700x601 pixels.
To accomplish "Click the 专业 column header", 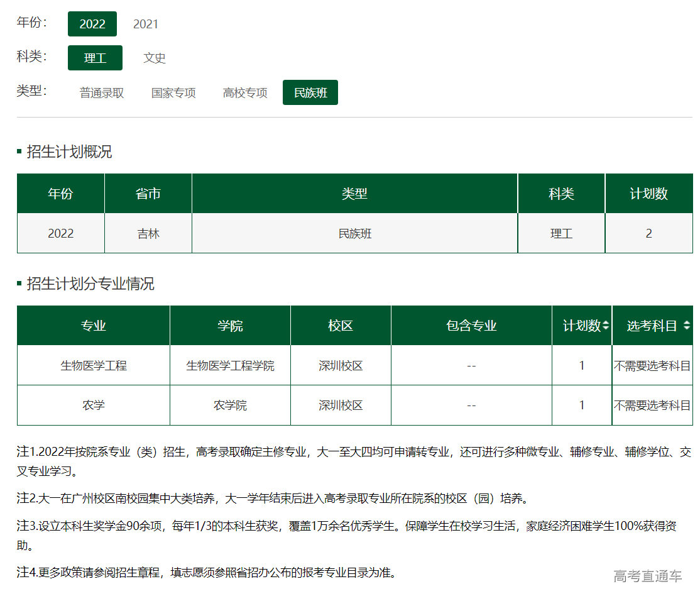I will 93,326.
